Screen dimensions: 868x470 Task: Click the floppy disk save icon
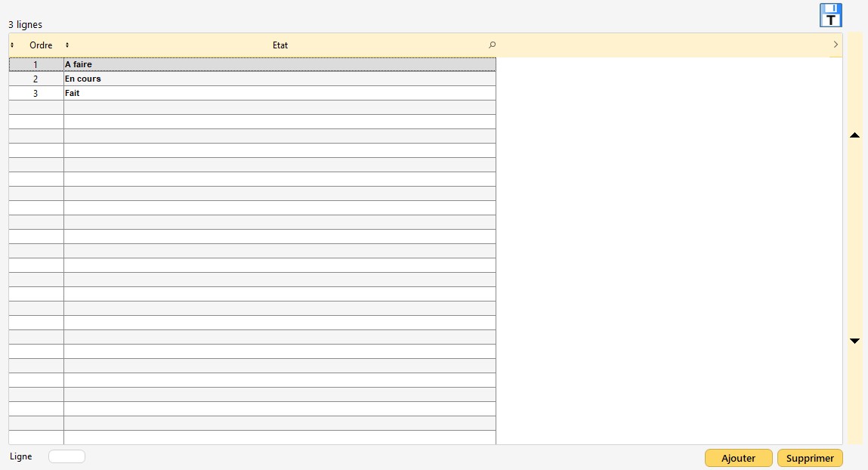click(x=830, y=15)
